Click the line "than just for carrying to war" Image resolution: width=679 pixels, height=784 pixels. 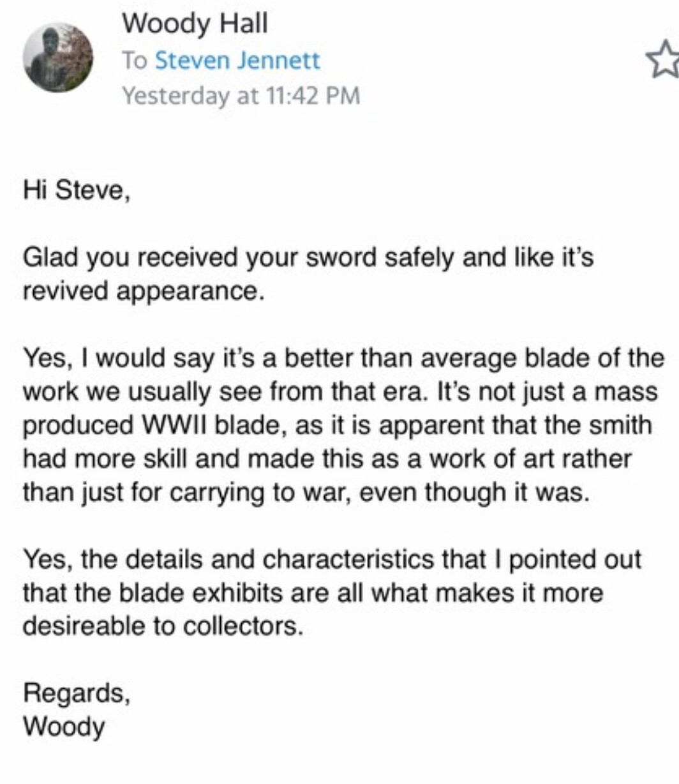(304, 492)
